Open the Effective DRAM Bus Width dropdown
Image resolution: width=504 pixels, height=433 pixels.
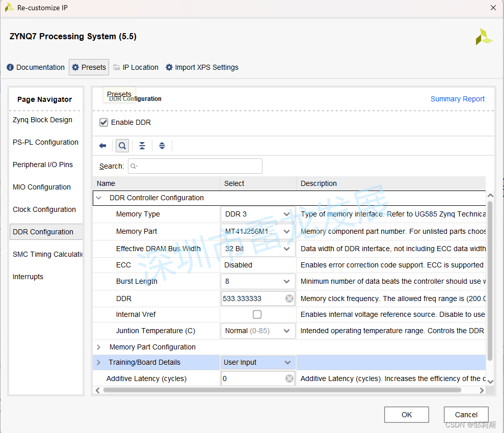pyautogui.click(x=258, y=249)
